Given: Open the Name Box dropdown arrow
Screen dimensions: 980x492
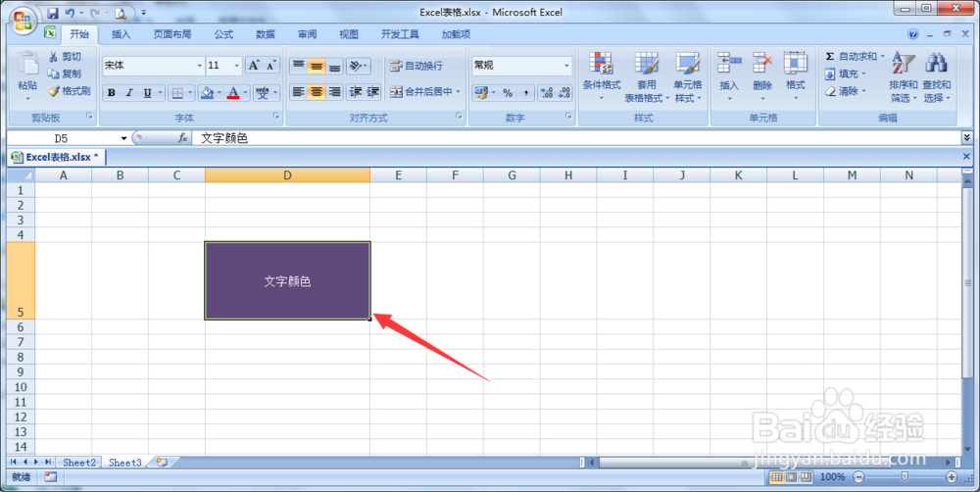Looking at the screenshot, I should (x=123, y=138).
